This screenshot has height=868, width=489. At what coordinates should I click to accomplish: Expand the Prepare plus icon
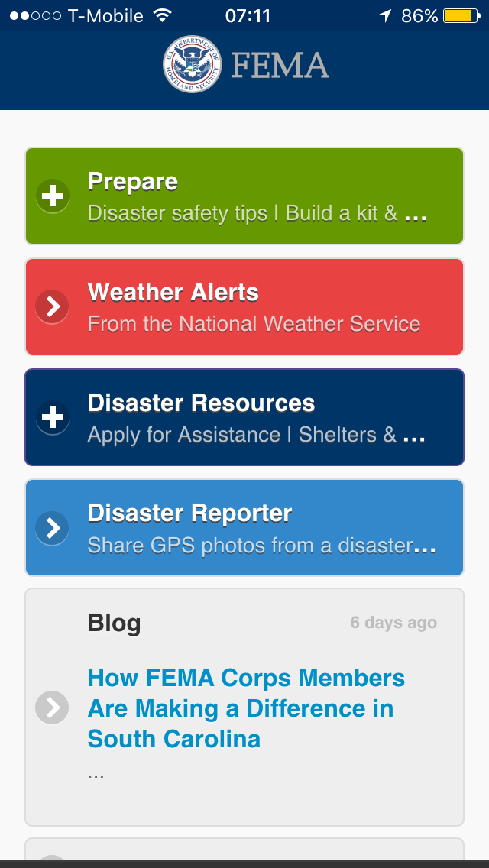tap(53, 196)
